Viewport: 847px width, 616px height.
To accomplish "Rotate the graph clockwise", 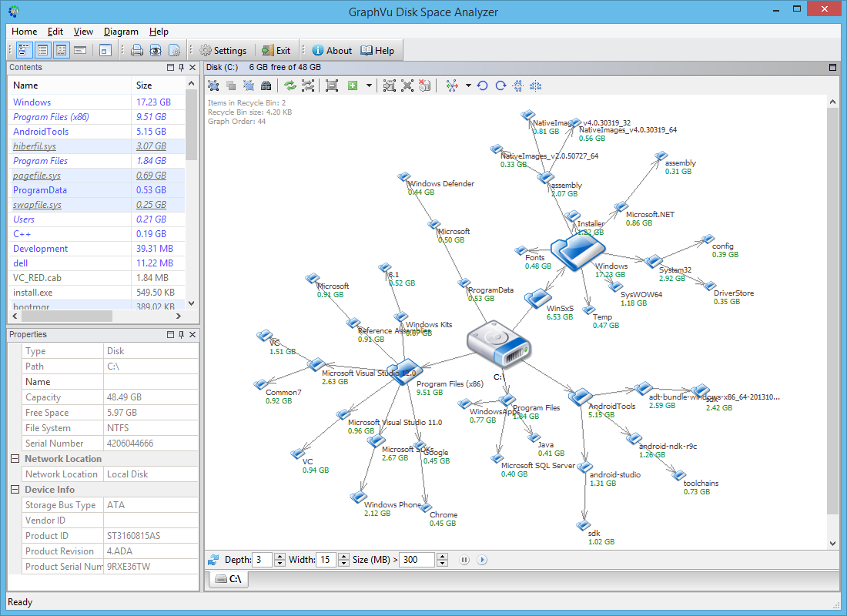I will point(500,85).
